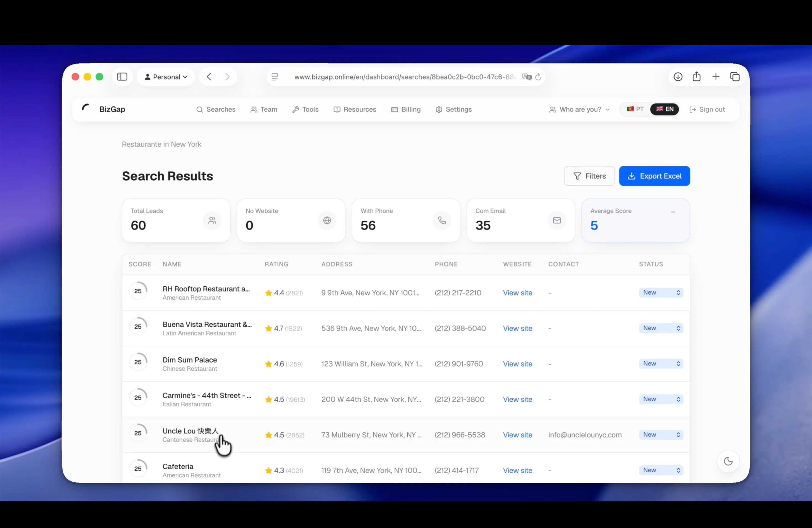Expand the Who are you? dropdown
812x528 pixels.
tap(579, 109)
